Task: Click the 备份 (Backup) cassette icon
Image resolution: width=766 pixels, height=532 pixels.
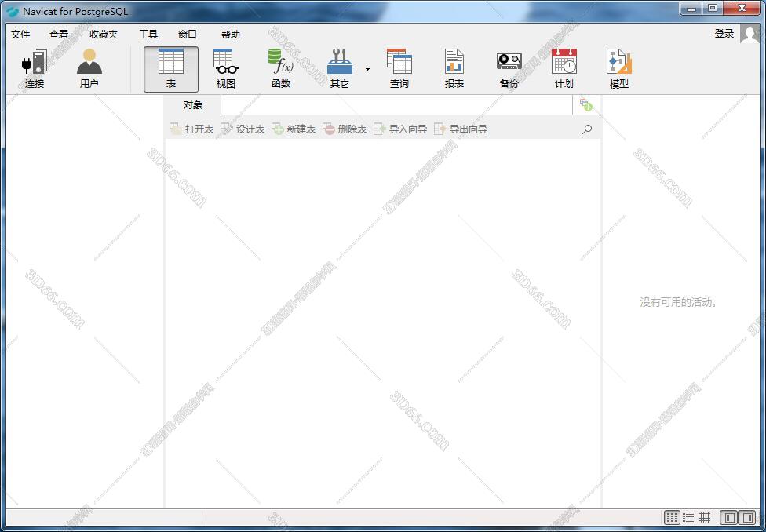Action: pos(509,68)
